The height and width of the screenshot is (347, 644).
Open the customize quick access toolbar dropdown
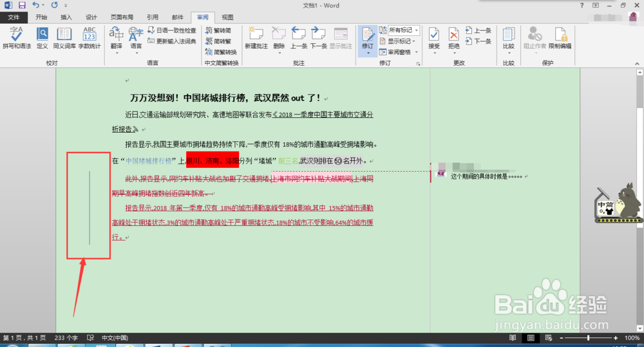tap(66, 6)
